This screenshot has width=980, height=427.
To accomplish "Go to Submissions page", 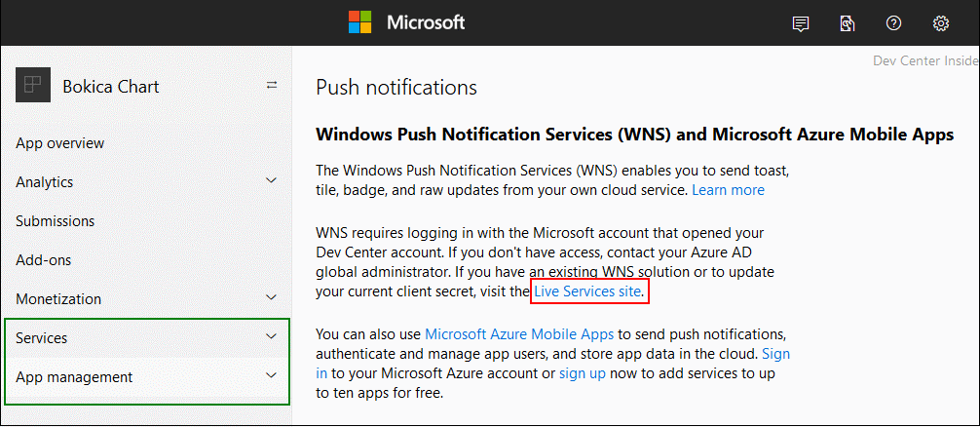I will coord(56,221).
